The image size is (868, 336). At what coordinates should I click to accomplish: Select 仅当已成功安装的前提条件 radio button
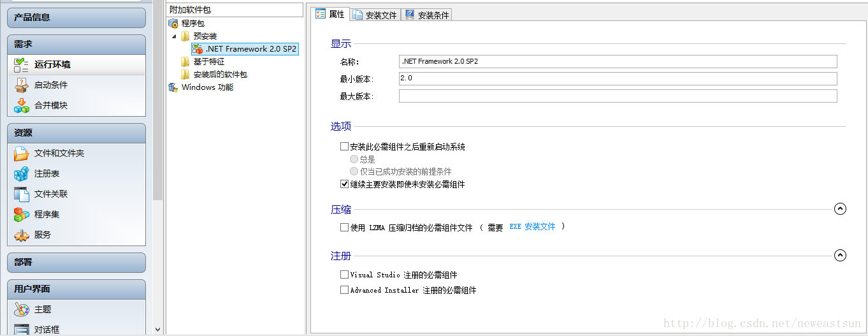point(354,172)
